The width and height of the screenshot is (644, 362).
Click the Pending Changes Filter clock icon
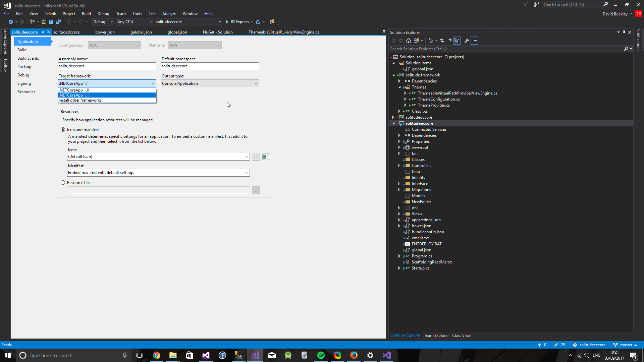point(431,41)
